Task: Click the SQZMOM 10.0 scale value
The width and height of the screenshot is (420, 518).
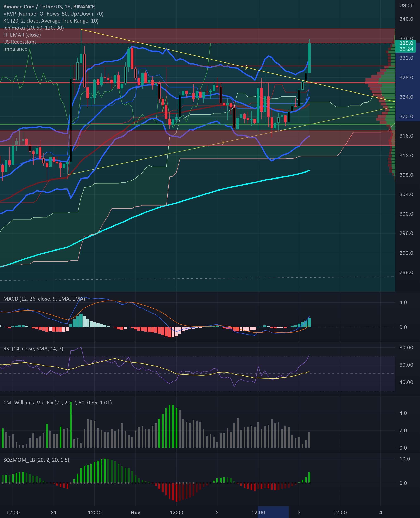Action: (x=404, y=459)
